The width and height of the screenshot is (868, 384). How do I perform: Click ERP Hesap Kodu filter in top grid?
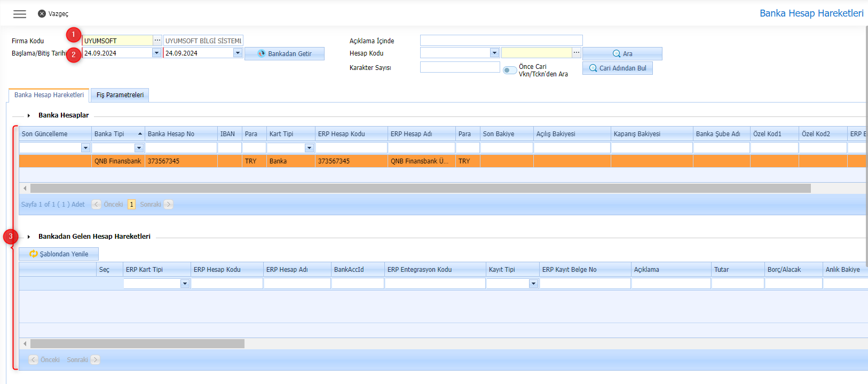[351, 148]
